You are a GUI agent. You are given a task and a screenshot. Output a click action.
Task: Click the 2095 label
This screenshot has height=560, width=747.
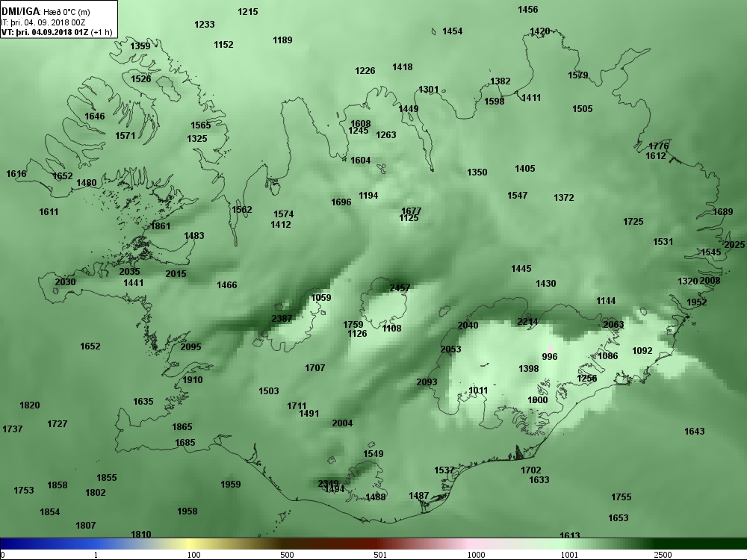190,346
